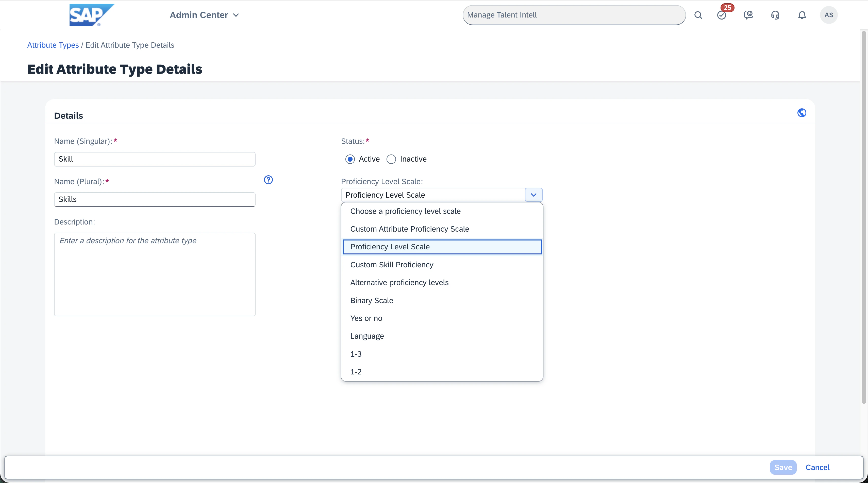Go to Attribute Types breadcrumb link
Viewport: 868px width, 483px height.
pyautogui.click(x=53, y=45)
